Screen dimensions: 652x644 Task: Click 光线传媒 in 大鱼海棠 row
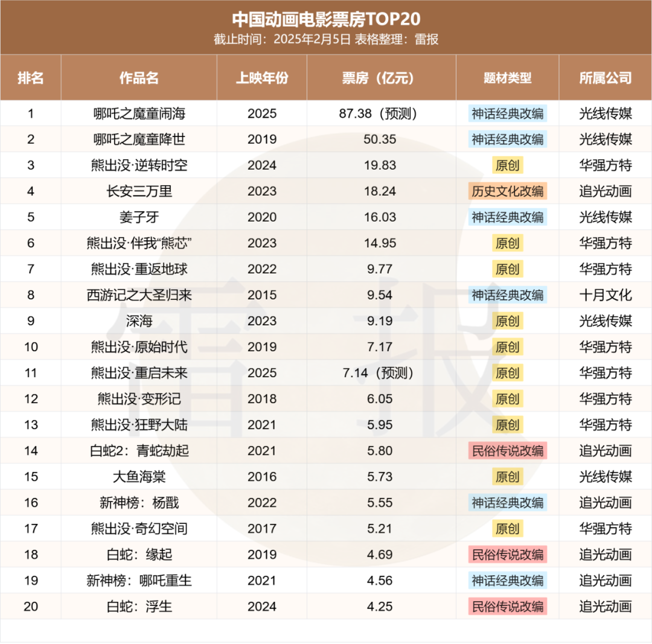pyautogui.click(x=606, y=476)
